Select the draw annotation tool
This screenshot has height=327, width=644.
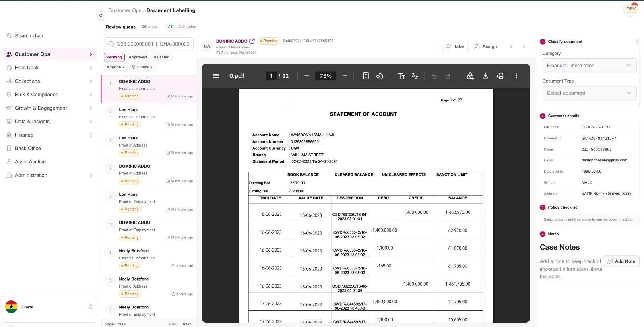(x=415, y=76)
